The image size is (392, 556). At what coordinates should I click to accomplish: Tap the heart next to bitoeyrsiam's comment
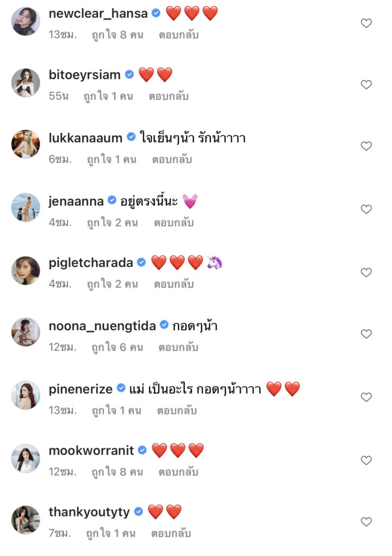tap(366, 85)
